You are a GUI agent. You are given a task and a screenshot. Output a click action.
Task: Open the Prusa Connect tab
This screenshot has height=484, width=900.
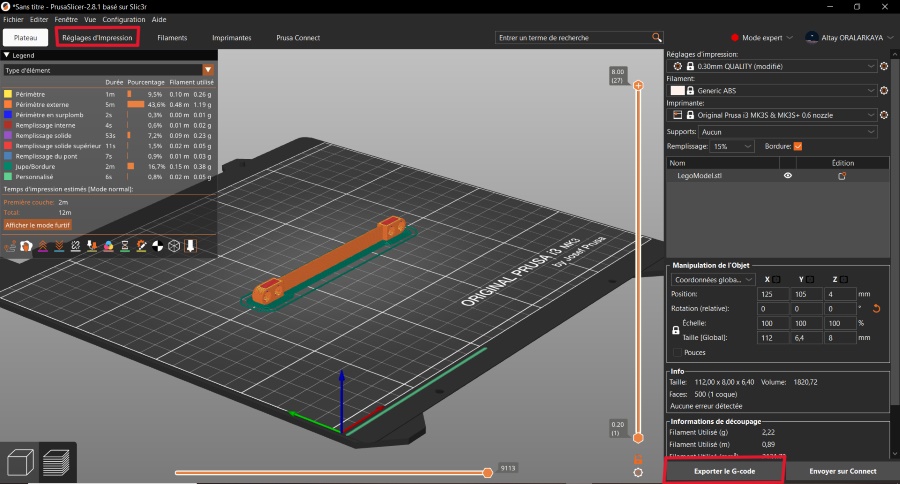[x=298, y=37]
